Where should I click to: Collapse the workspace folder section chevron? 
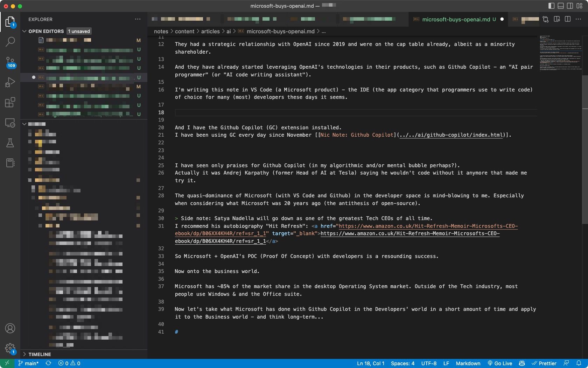(24, 124)
